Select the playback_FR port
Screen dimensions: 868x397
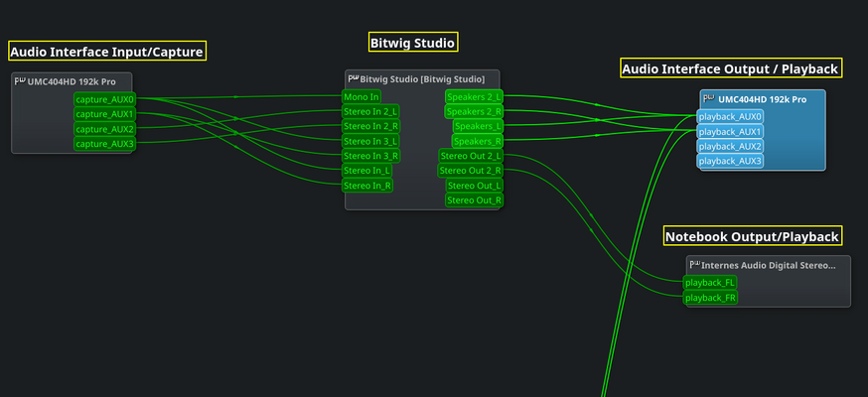pyautogui.click(x=710, y=298)
